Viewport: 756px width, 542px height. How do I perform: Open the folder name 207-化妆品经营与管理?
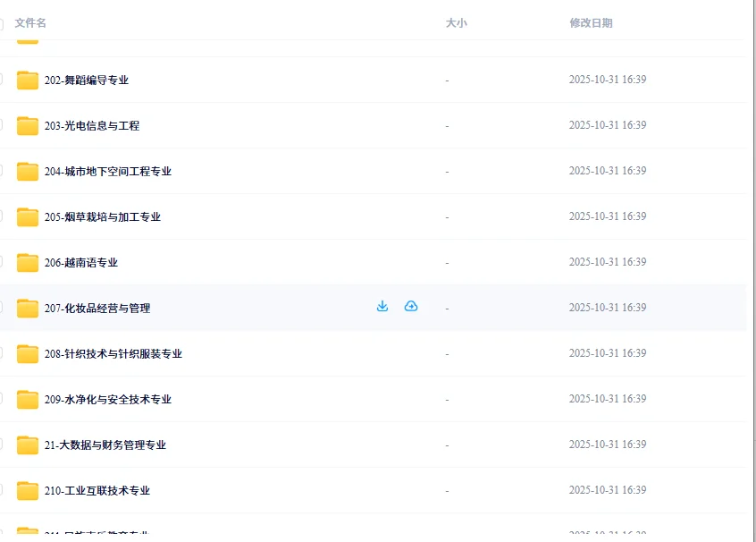pyautogui.click(x=97, y=309)
